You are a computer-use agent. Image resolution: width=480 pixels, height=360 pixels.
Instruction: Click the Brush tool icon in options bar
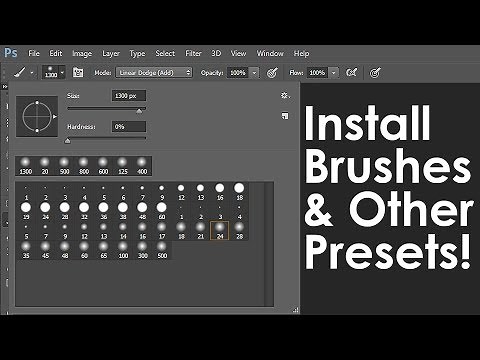click(x=20, y=72)
